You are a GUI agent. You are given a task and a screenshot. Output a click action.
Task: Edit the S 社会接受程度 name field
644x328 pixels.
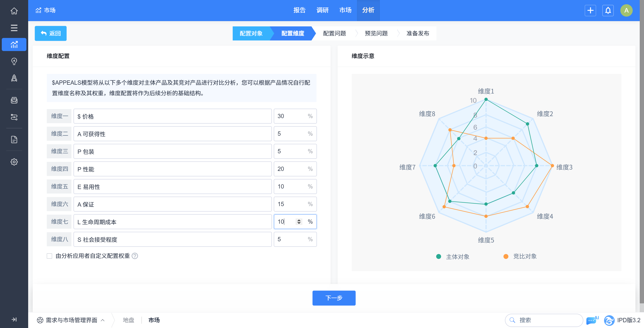pos(173,239)
